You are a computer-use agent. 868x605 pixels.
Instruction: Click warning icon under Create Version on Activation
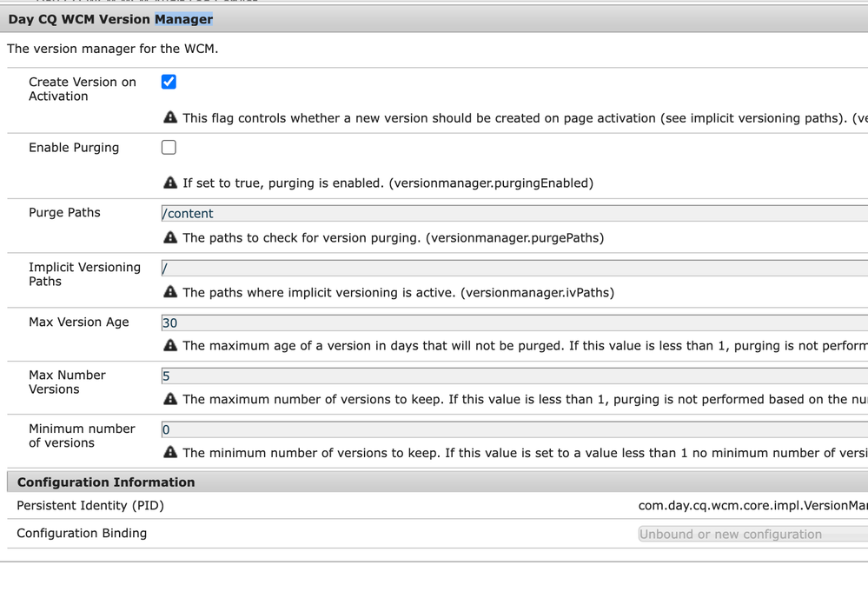pyautogui.click(x=170, y=117)
